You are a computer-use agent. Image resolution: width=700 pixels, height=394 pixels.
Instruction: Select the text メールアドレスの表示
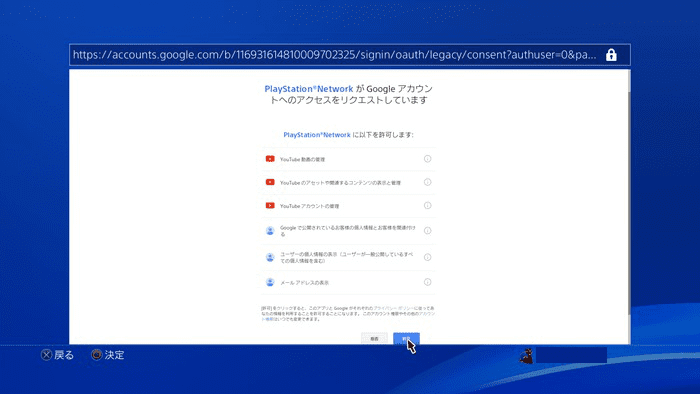tap(304, 282)
